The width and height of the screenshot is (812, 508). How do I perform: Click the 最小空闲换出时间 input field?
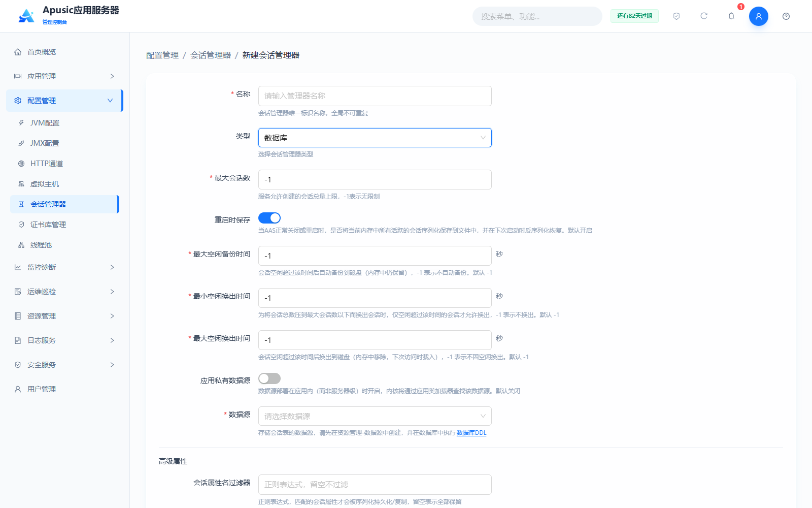click(375, 298)
